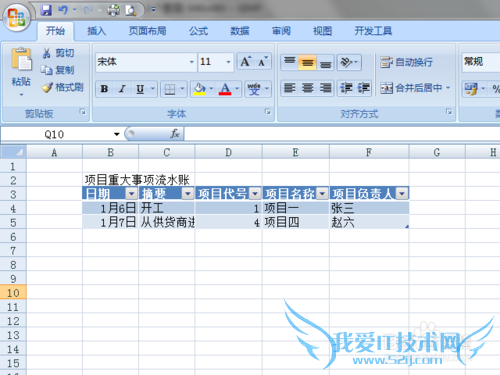This screenshot has height=375, width=500.
Task: Open font name dropdown 宋体
Action: 191,62
